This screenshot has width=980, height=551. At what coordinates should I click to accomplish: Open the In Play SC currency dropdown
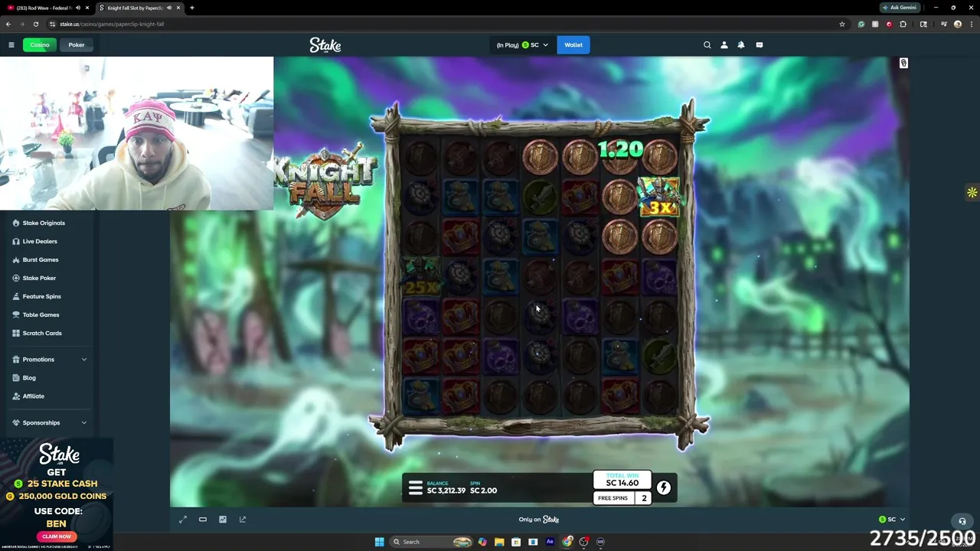pyautogui.click(x=522, y=44)
